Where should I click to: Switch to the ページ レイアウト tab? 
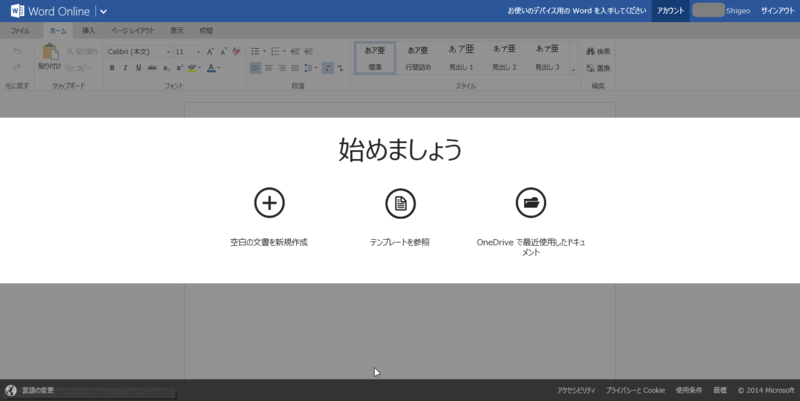coord(133,31)
